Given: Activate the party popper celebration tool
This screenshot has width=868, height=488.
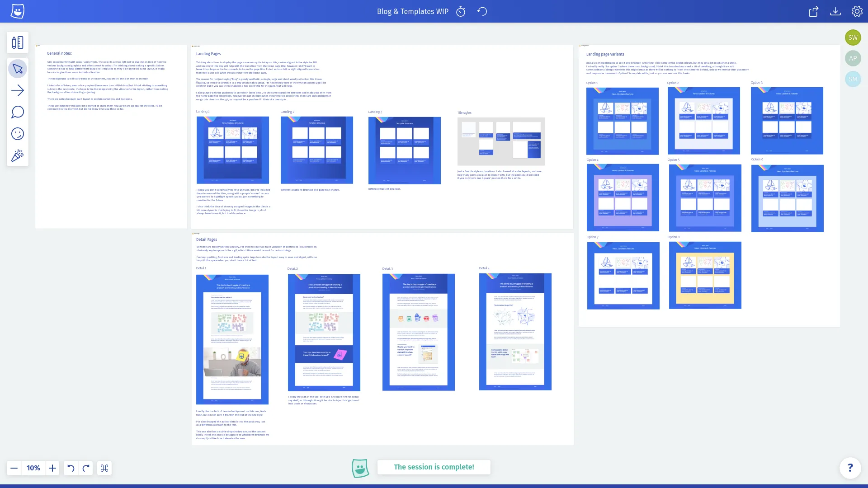Looking at the screenshot, I should pos(18,155).
